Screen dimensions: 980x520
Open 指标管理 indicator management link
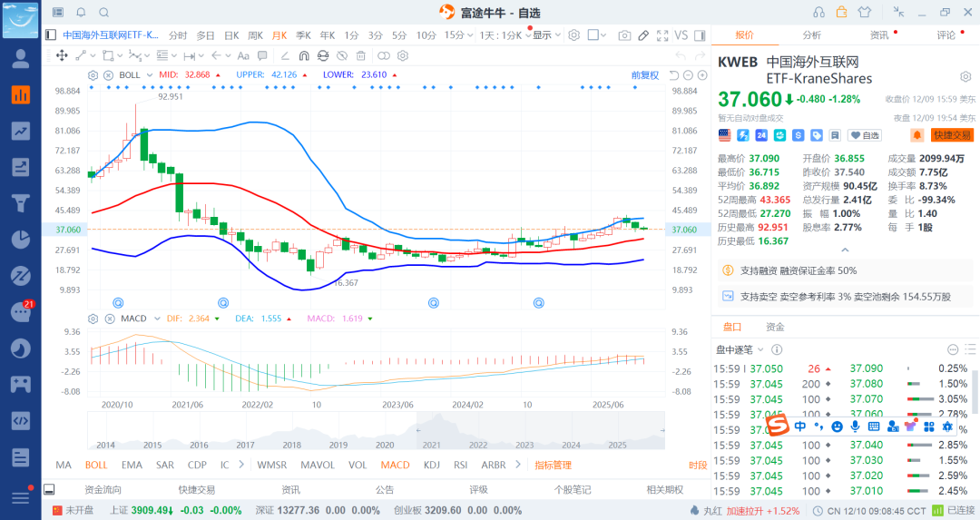(553, 465)
